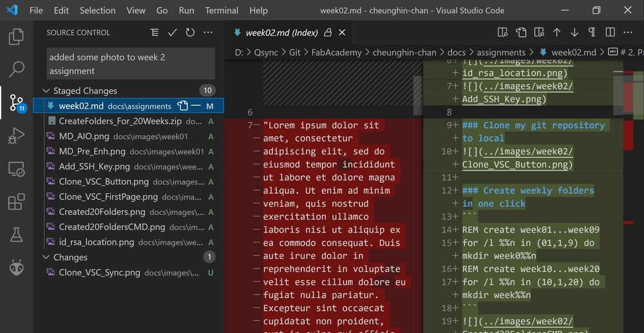Unstage week02.md with minus icon
The width and height of the screenshot is (644, 333).
click(x=196, y=106)
